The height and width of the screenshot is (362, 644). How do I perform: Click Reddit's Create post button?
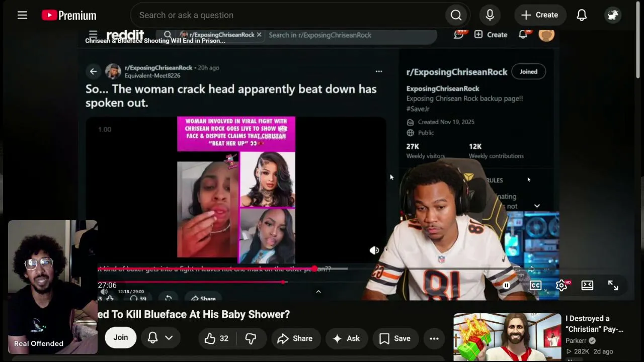(491, 35)
